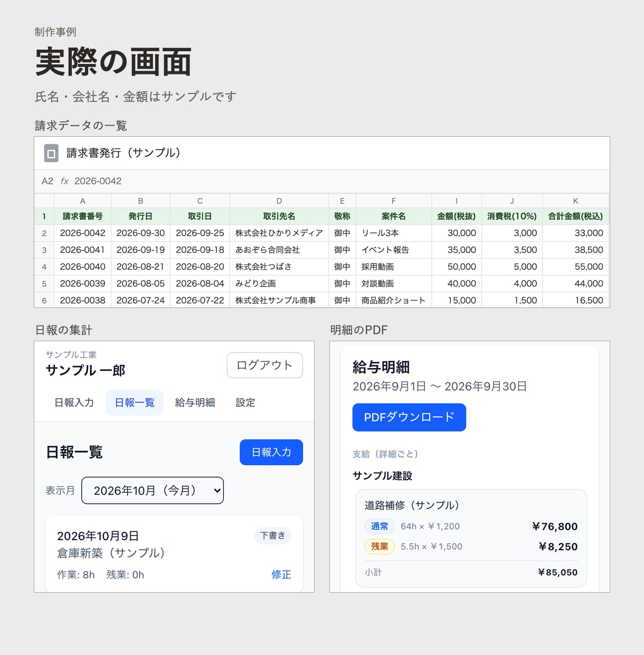The width and height of the screenshot is (644, 655).
Task: Switch to the 日報入力 tab
Action: coord(74,403)
